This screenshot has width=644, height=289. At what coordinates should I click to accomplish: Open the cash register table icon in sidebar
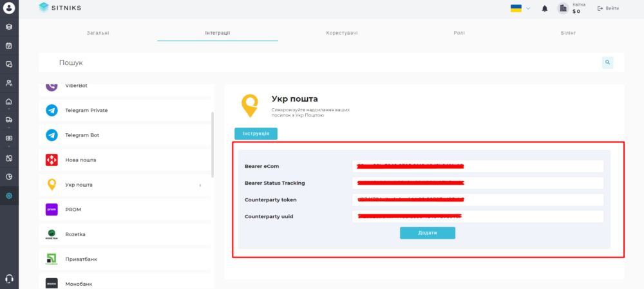click(9, 138)
